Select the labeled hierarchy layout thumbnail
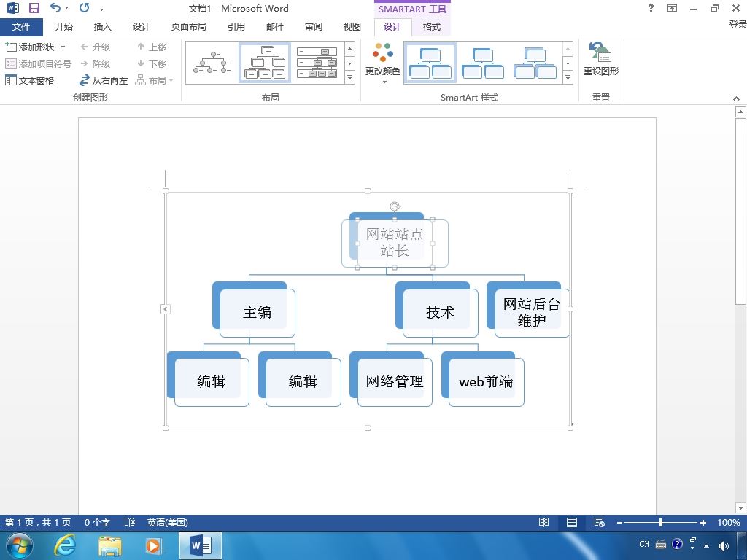Image resolution: width=747 pixels, height=560 pixels. point(317,63)
